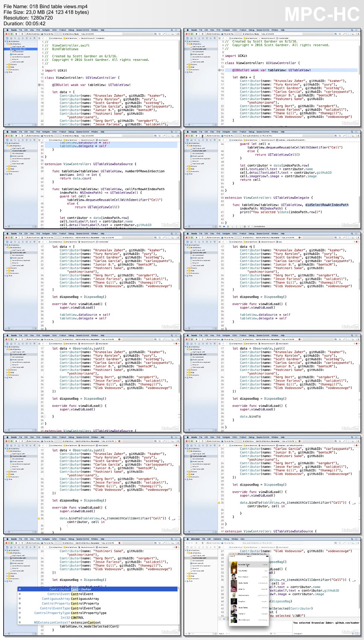
Task: Click add (+) button in header-comment frame navigator
Action: (5, 125)
